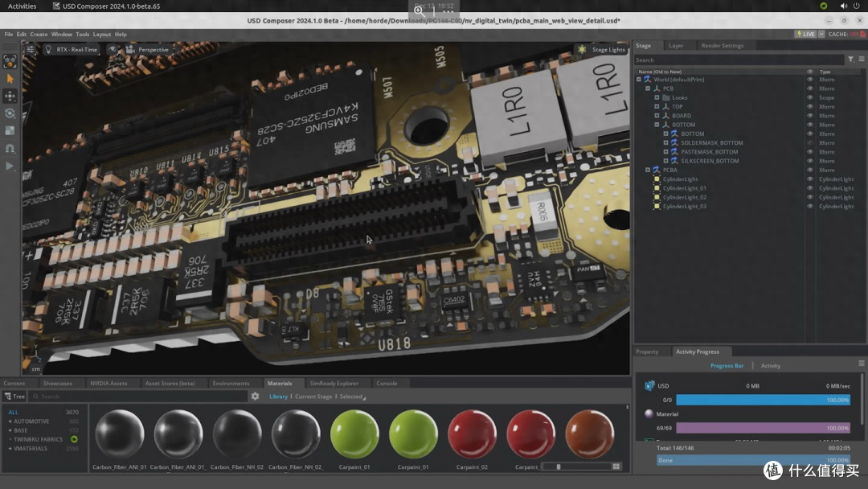Hide CylinderLight_03 light
This screenshot has height=489, width=868.
pos(810,206)
